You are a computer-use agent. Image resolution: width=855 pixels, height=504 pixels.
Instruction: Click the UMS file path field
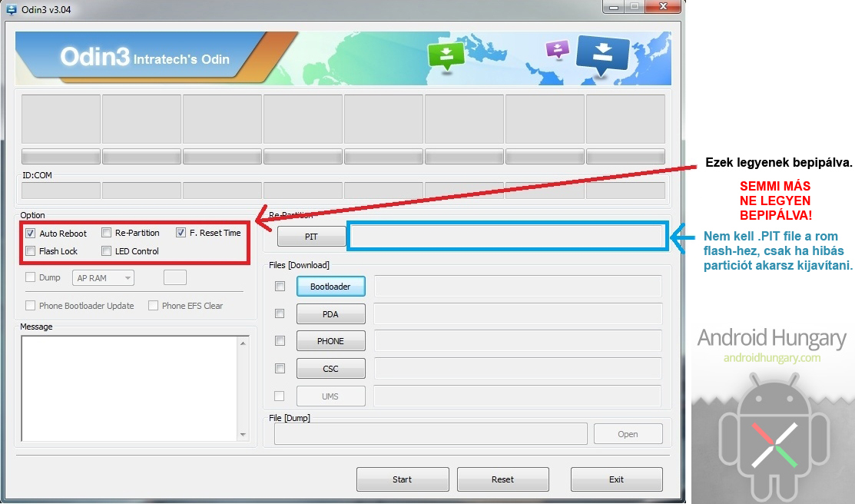click(518, 396)
